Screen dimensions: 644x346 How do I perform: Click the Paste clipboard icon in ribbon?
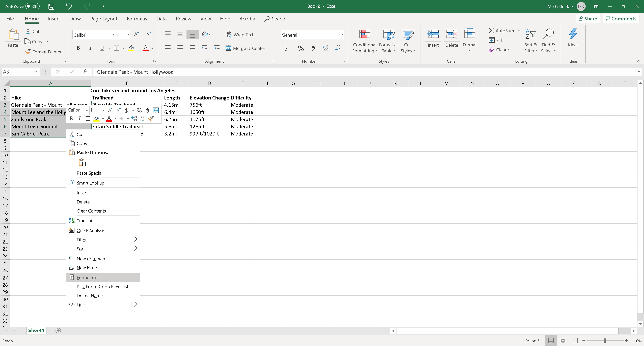(x=13, y=35)
